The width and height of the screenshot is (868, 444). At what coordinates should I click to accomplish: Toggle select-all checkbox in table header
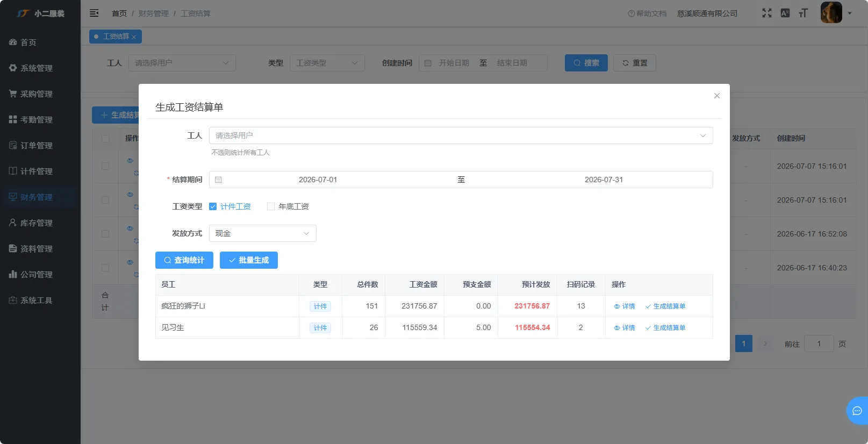pyautogui.click(x=105, y=139)
